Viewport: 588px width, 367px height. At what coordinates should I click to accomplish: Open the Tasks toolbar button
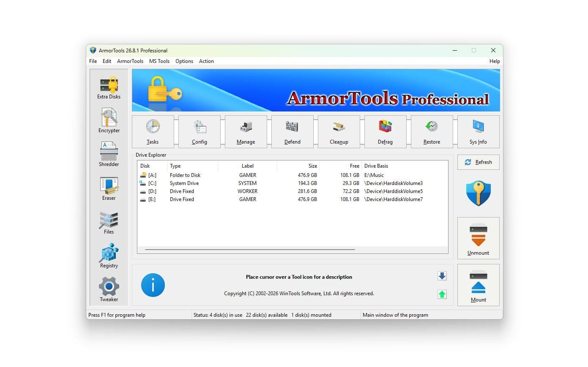[x=153, y=131]
